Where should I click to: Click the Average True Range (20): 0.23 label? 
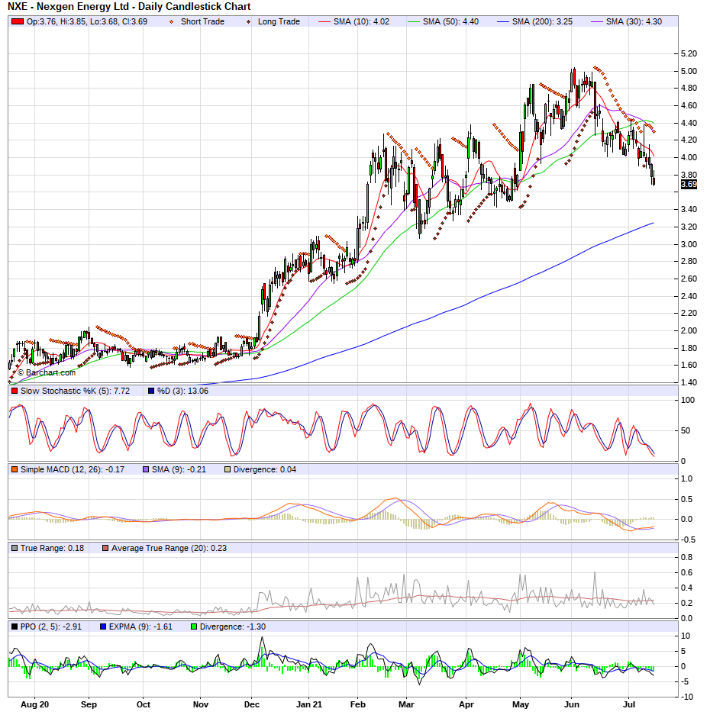[x=169, y=548]
